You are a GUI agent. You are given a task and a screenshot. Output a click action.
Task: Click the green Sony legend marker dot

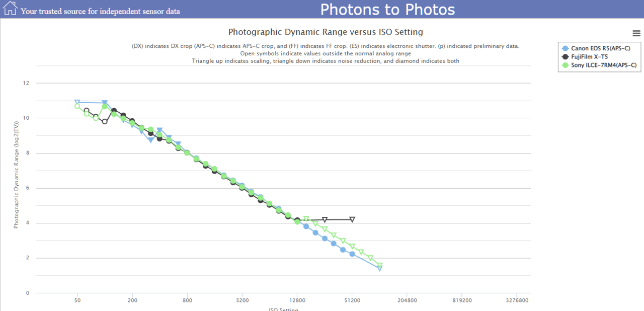565,65
